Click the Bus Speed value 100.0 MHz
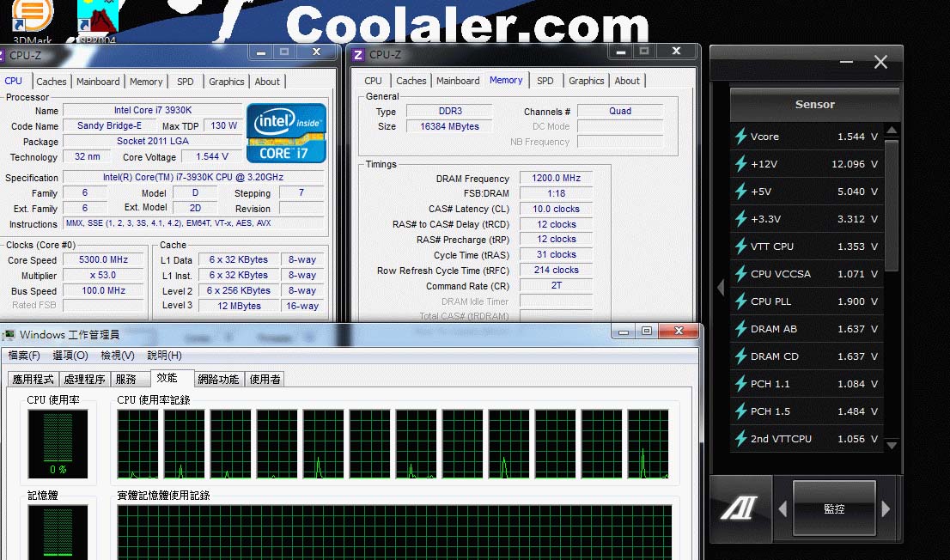 pyautogui.click(x=104, y=290)
